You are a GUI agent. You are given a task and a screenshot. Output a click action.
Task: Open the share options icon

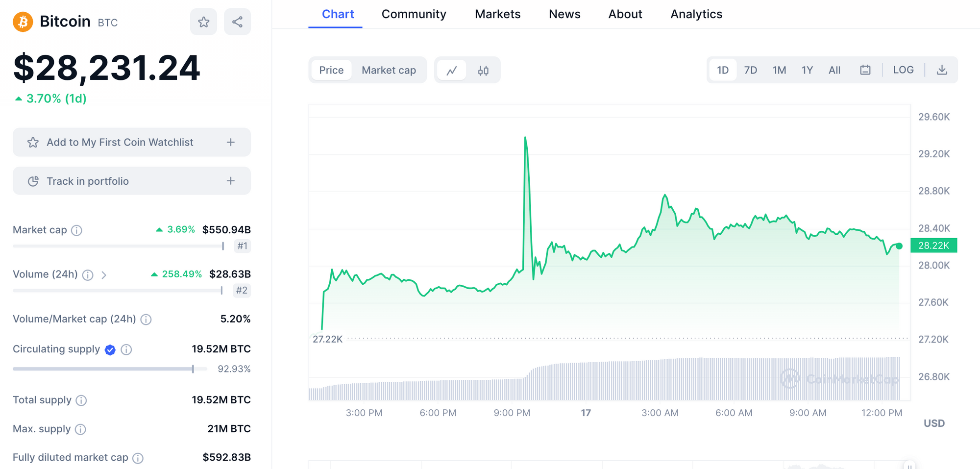click(237, 22)
